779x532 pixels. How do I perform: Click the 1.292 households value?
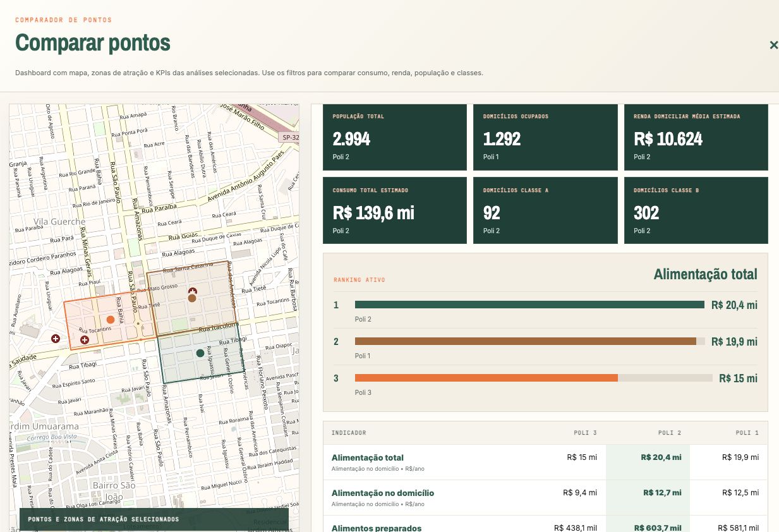(x=502, y=139)
